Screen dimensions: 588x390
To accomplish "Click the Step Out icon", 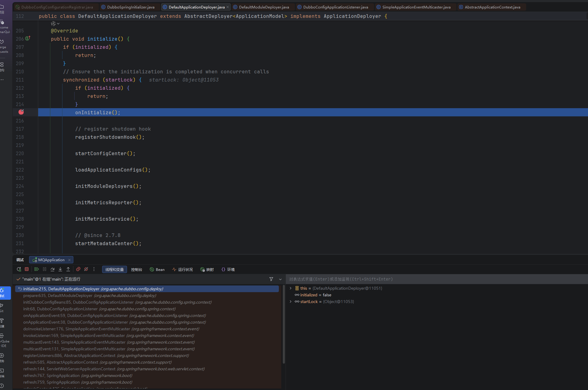I will pyautogui.click(x=68, y=269).
